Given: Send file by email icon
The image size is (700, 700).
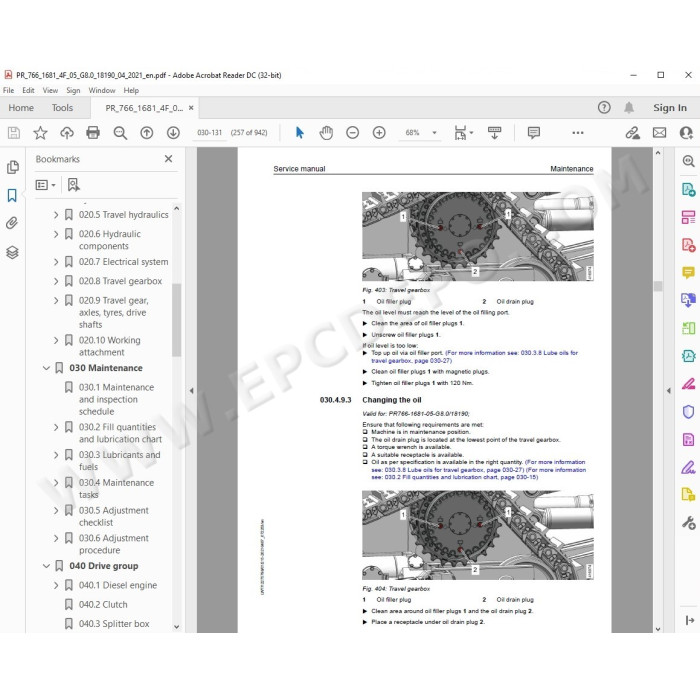Looking at the screenshot, I should [659, 133].
